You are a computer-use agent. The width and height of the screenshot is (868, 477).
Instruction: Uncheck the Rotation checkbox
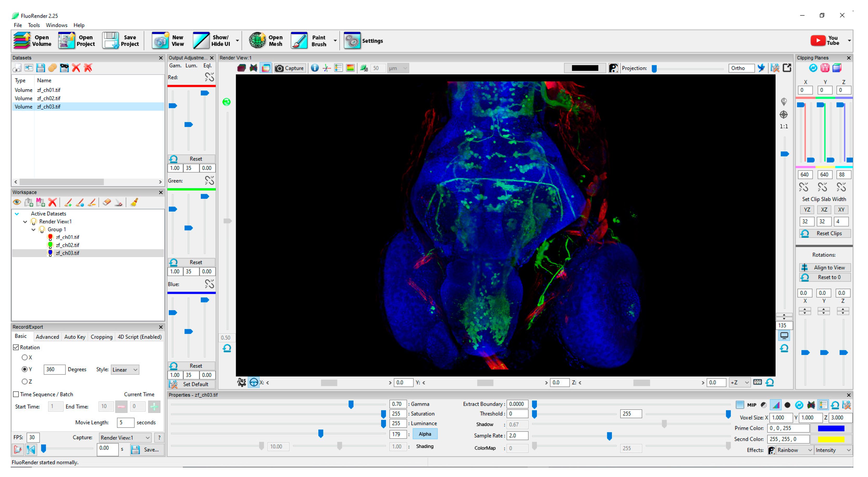click(16, 347)
